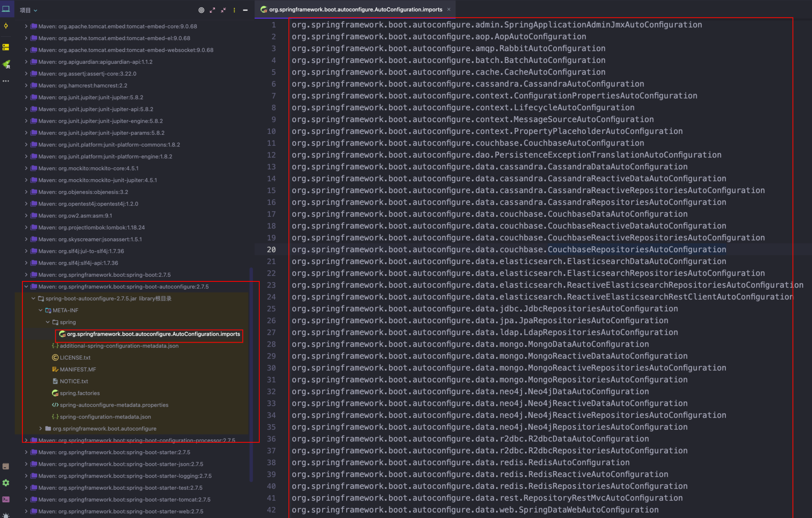The height and width of the screenshot is (518, 812).
Task: Click the spring-autoconfigure-metadata.properties file icon
Action: [55, 405]
